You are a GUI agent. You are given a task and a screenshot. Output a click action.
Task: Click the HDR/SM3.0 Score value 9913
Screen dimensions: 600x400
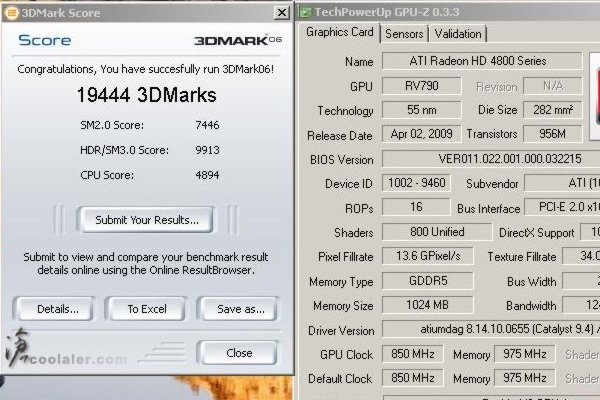(207, 150)
